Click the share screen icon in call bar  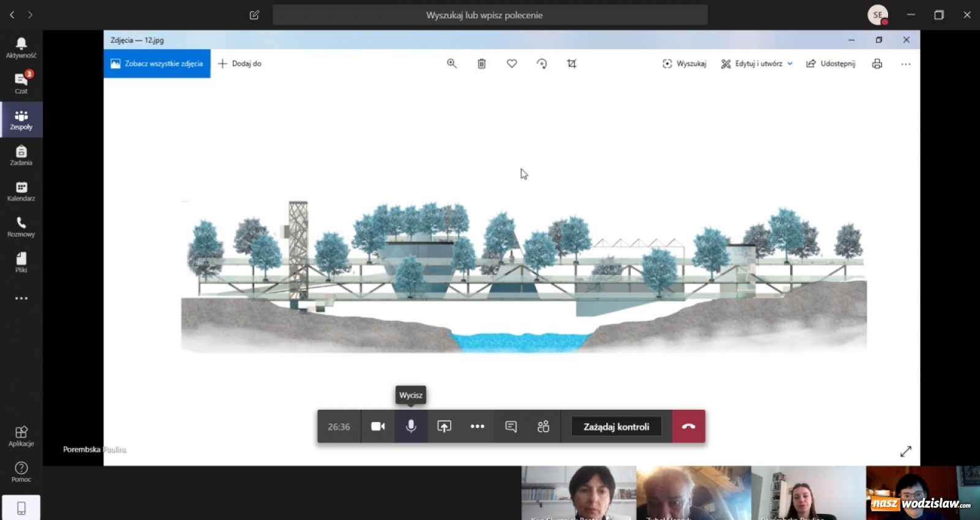pyautogui.click(x=444, y=426)
